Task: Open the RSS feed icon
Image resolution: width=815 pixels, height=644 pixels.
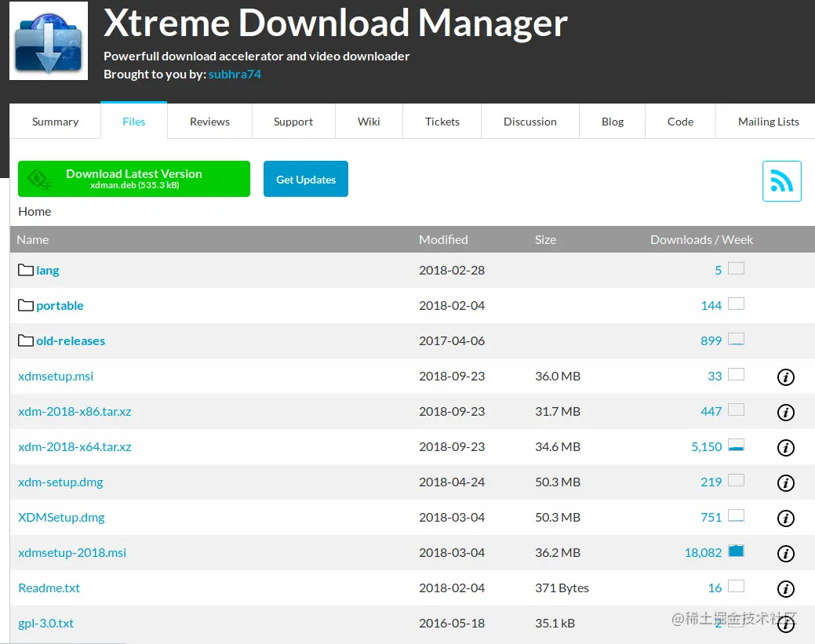Action: (781, 180)
